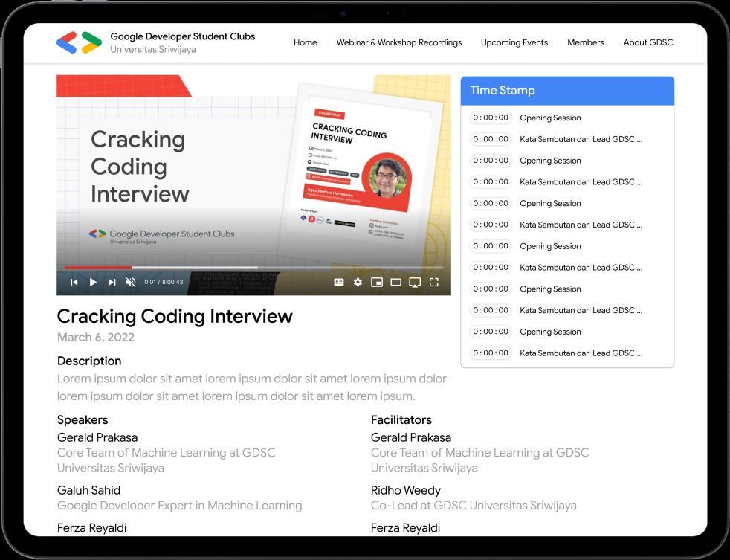Select the last Kata Sambutan dari Lead GDSC row
This screenshot has height=560, width=730.
click(x=555, y=353)
